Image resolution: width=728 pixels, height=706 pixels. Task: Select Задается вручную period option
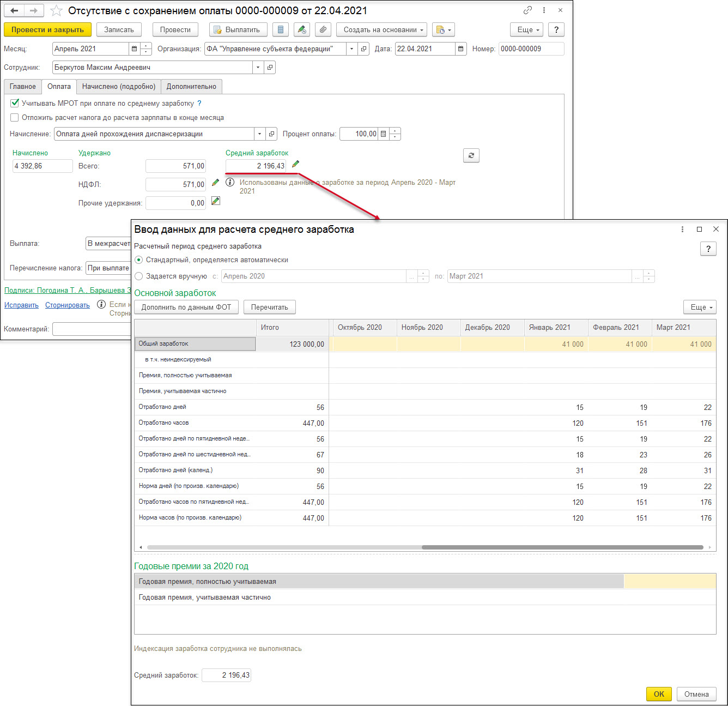139,276
